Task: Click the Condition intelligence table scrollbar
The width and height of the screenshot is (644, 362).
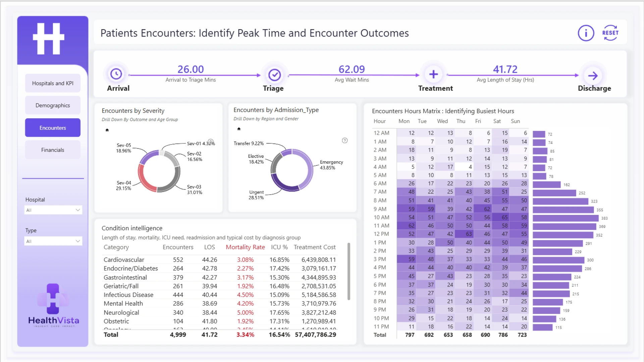Action: pos(349,271)
